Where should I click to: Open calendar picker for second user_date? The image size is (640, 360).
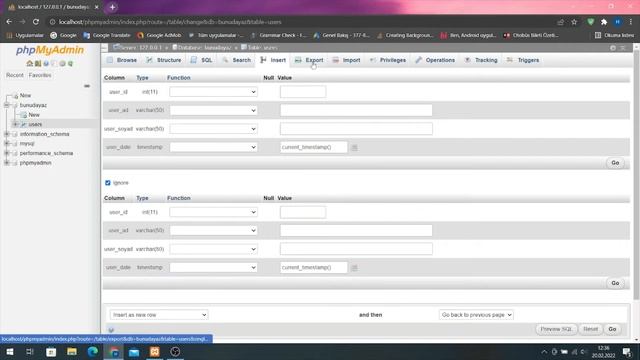[x=354, y=268]
